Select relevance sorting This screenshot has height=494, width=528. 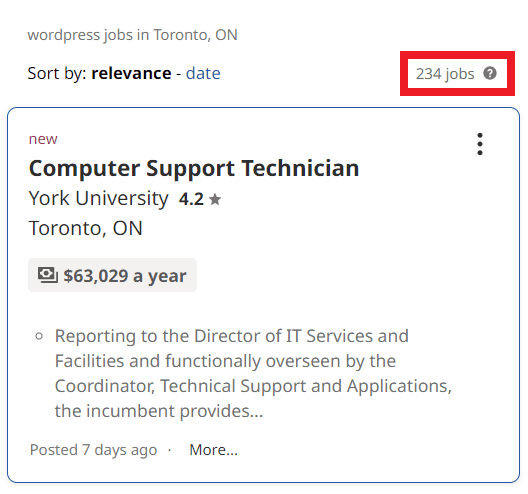click(131, 73)
